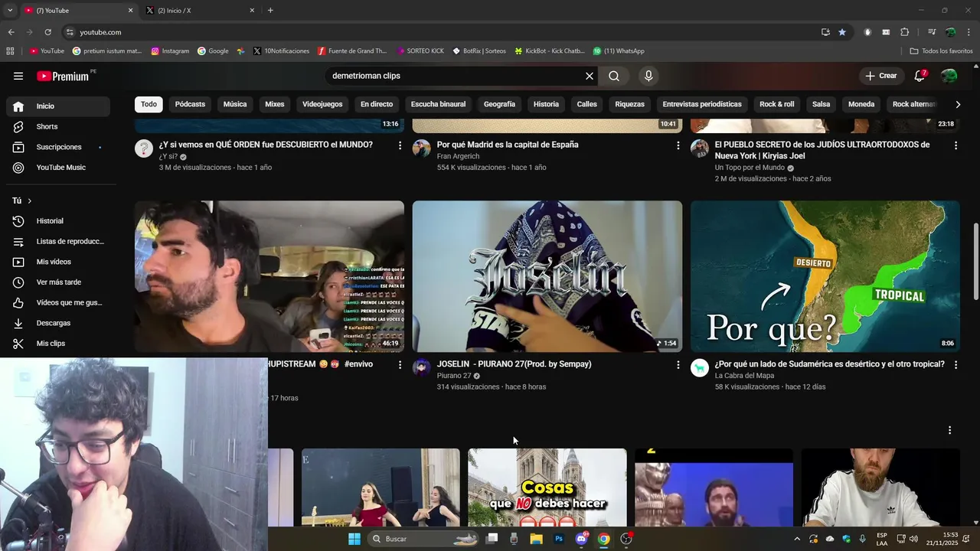Click the address bar youtube.com

[x=100, y=32]
